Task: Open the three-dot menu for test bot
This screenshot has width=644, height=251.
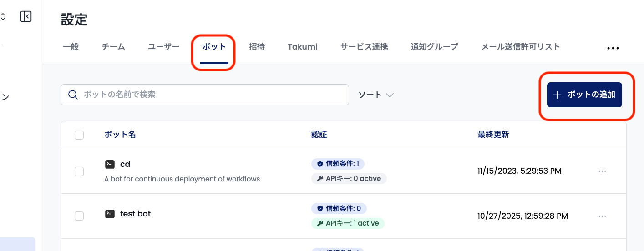Action: (603, 216)
